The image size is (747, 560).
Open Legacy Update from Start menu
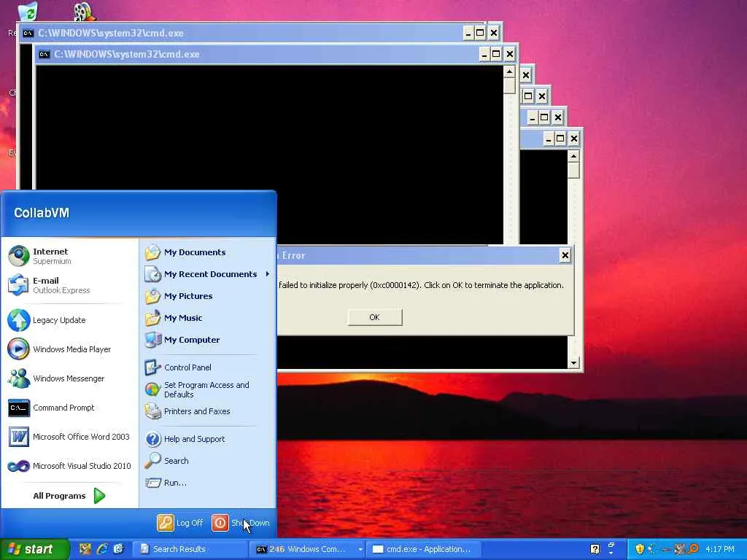click(58, 320)
